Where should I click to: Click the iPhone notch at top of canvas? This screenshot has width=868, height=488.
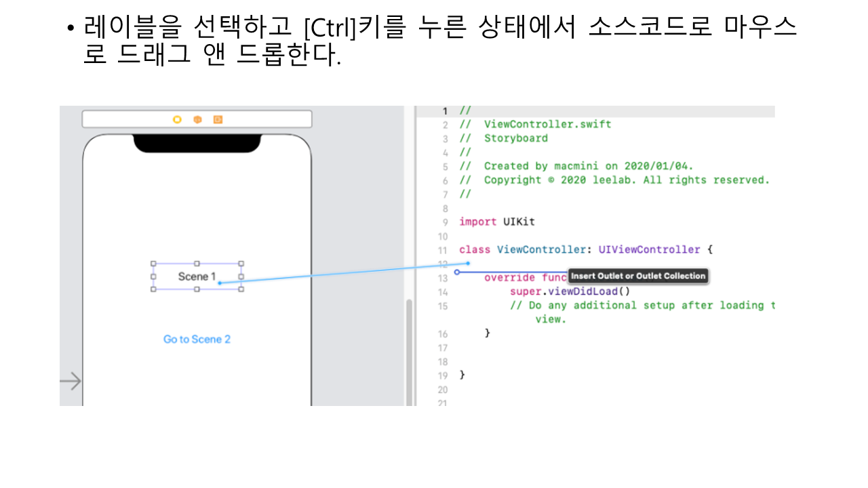(x=197, y=143)
